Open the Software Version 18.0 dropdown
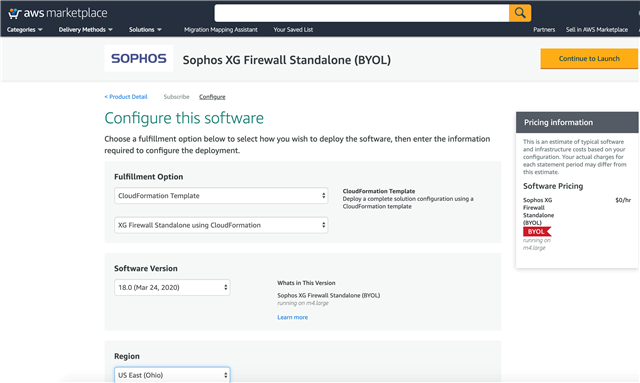Screen dimensions: 640x383 click(172, 287)
